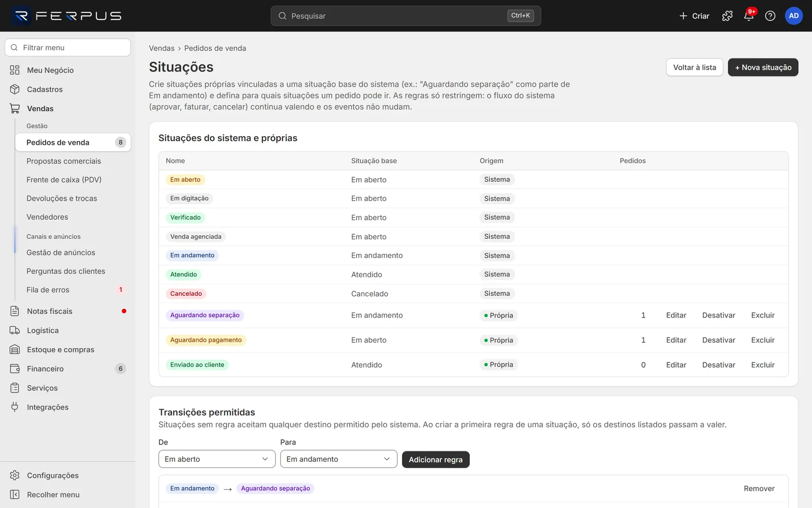Image resolution: width=812 pixels, height=508 pixels.
Task: Click the Filtrar menu input
Action: pos(67,48)
